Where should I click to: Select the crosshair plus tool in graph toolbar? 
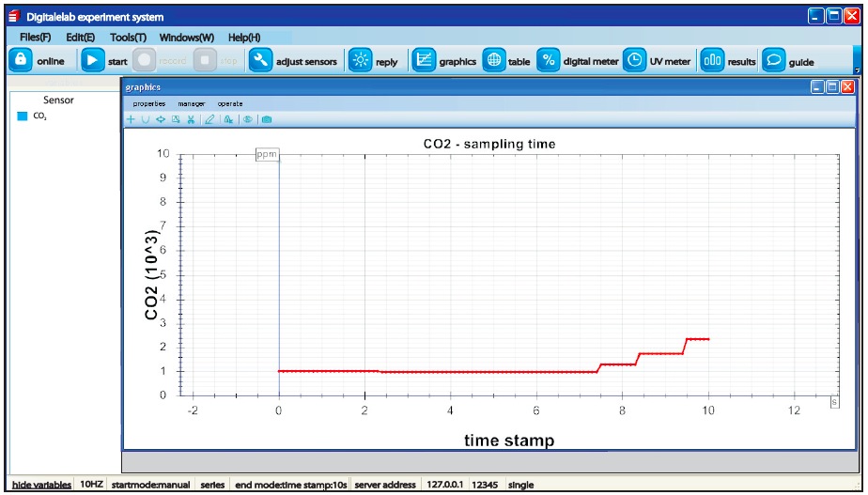[132, 119]
